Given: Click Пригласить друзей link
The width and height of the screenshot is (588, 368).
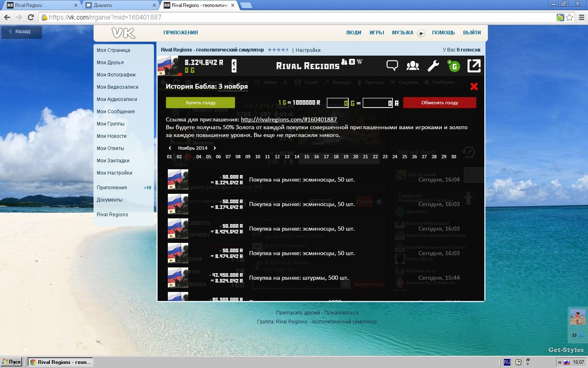Looking at the screenshot, I should (298, 313).
